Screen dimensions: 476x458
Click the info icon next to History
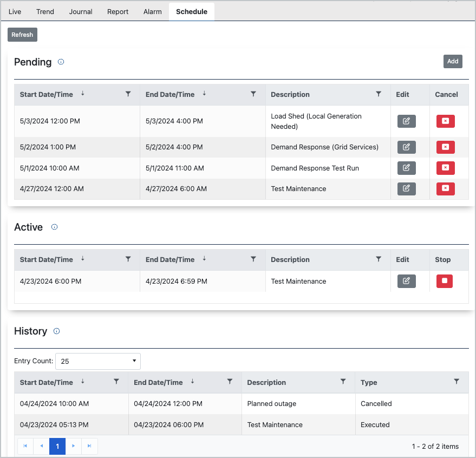[56, 331]
